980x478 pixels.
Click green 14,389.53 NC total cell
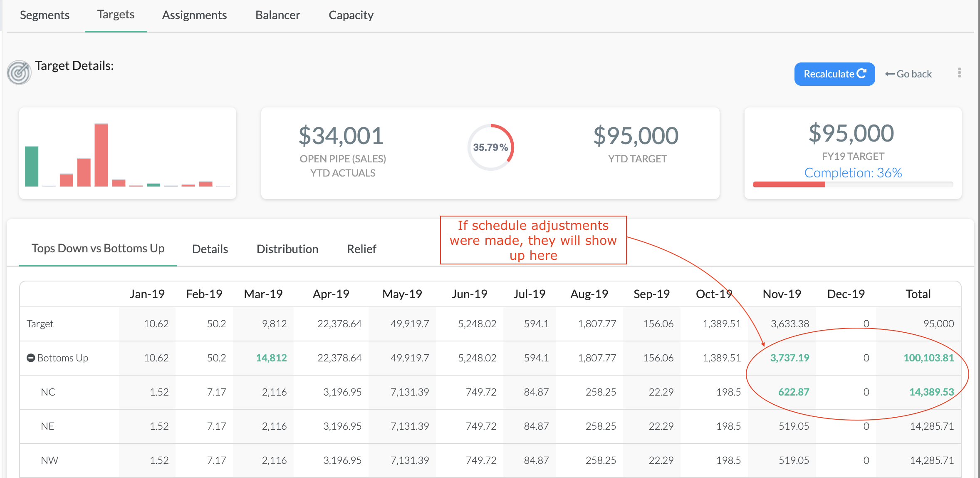point(931,392)
